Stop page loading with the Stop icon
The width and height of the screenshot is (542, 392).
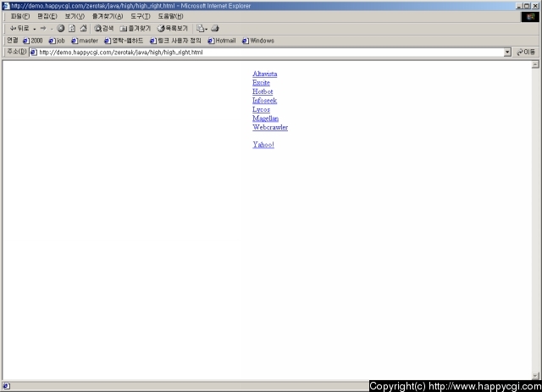click(60, 28)
